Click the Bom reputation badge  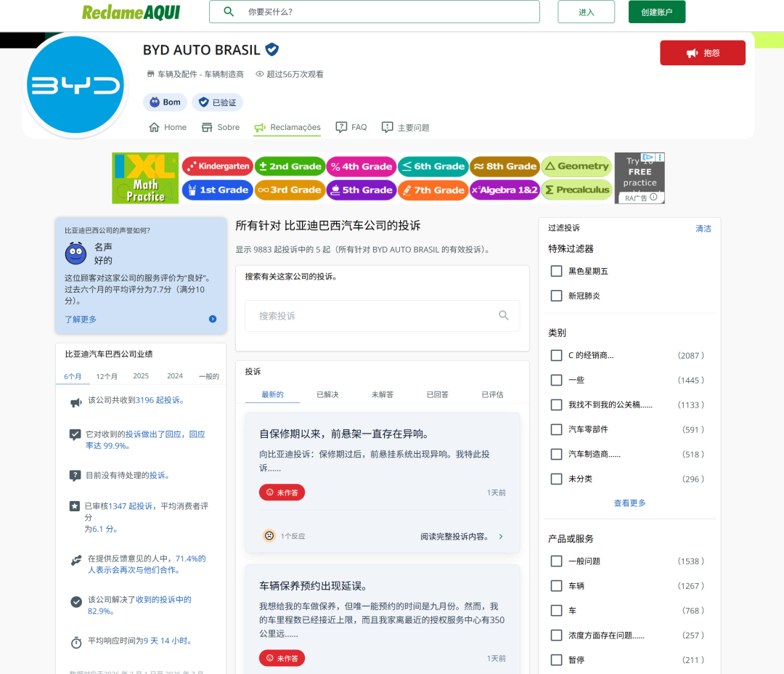coord(165,102)
